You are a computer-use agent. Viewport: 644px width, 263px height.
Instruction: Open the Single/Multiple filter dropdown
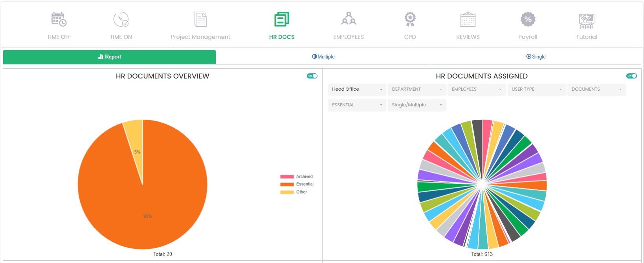click(x=416, y=105)
